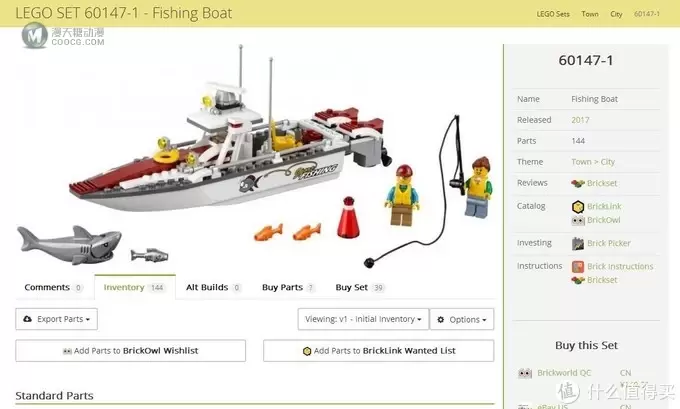Click the Fishing Boat name value
This screenshot has width=680, height=409.
pos(595,99)
